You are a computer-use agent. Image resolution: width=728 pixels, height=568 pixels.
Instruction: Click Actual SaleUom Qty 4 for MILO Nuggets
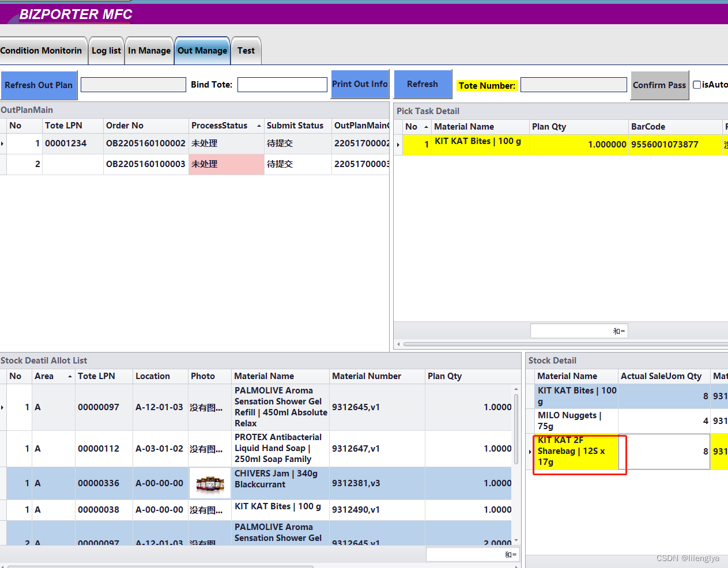point(664,421)
